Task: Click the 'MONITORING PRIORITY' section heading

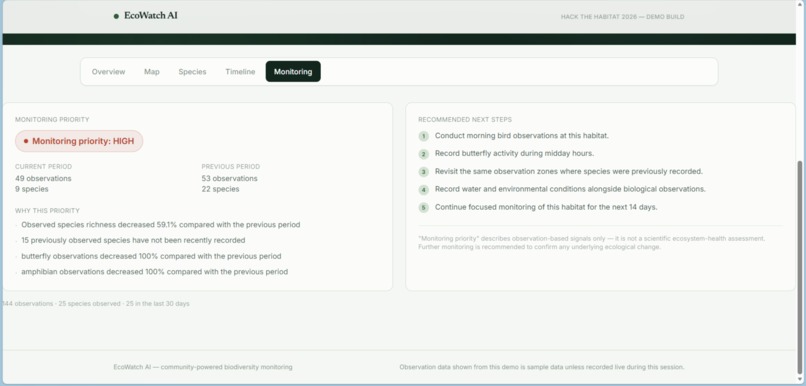Action: tap(52, 120)
